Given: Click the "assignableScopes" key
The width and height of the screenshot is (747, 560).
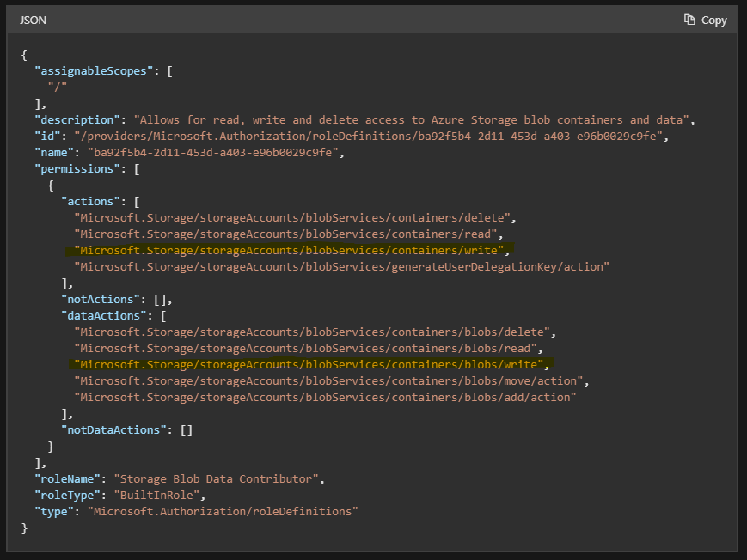Looking at the screenshot, I should [94, 71].
